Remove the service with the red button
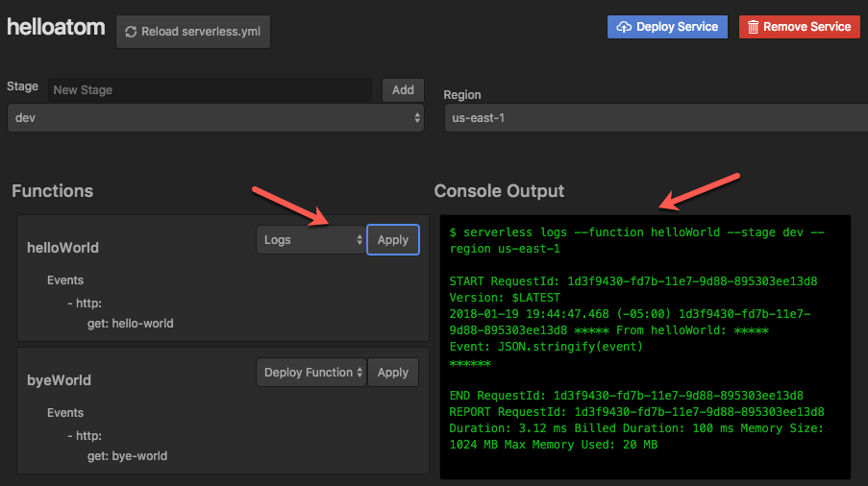This screenshot has height=486, width=868. [x=800, y=27]
